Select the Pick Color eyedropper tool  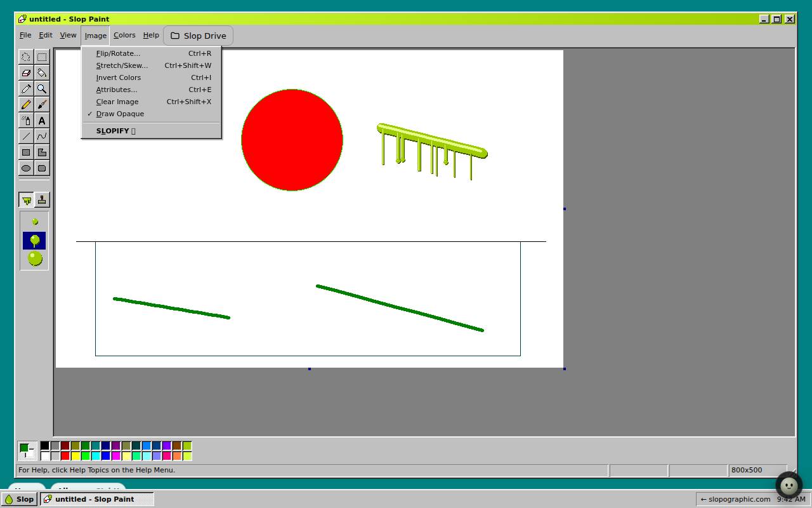pyautogui.click(x=26, y=88)
